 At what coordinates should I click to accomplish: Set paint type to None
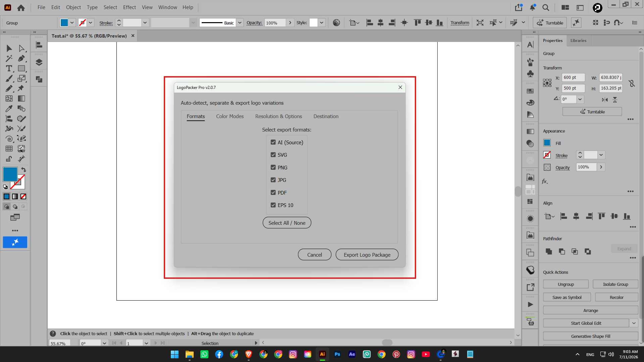tap(23, 197)
